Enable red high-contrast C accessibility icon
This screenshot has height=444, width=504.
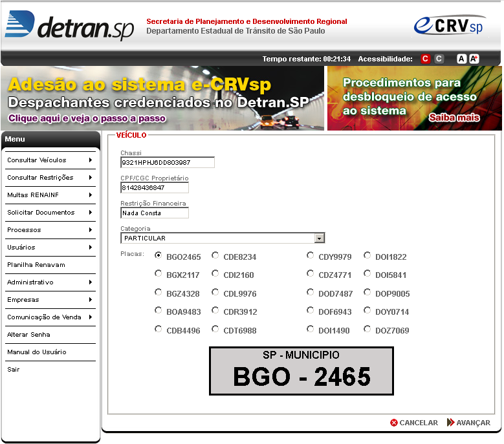pos(425,59)
